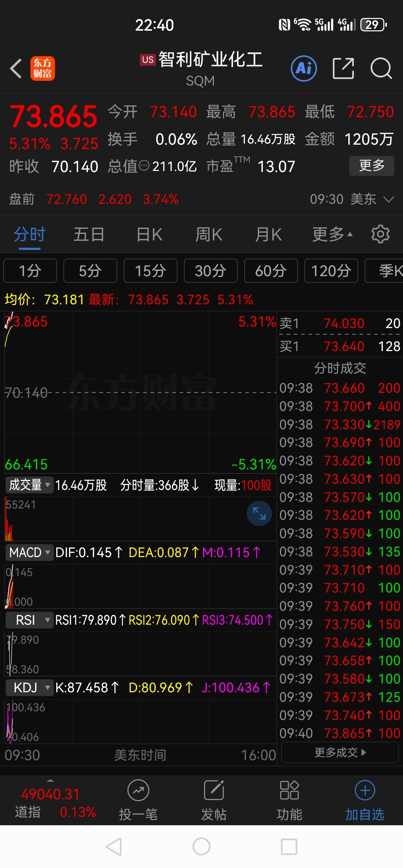Tap the large 73.865 current price

click(54, 117)
